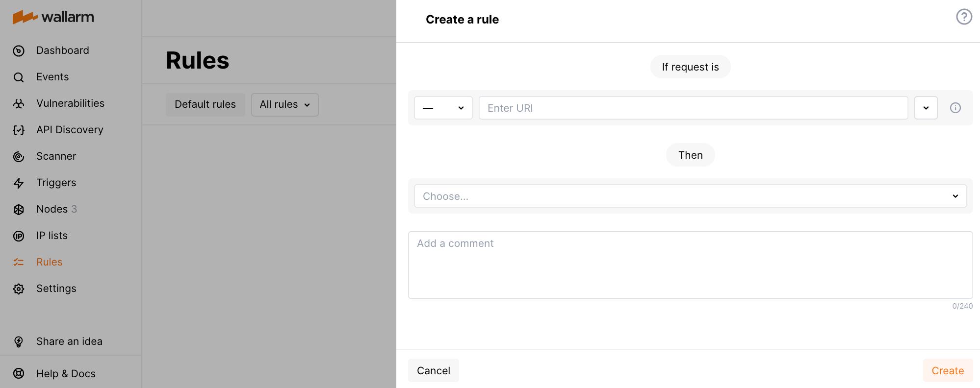
Task: Open the Choose action dropdown
Action: pyautogui.click(x=690, y=196)
